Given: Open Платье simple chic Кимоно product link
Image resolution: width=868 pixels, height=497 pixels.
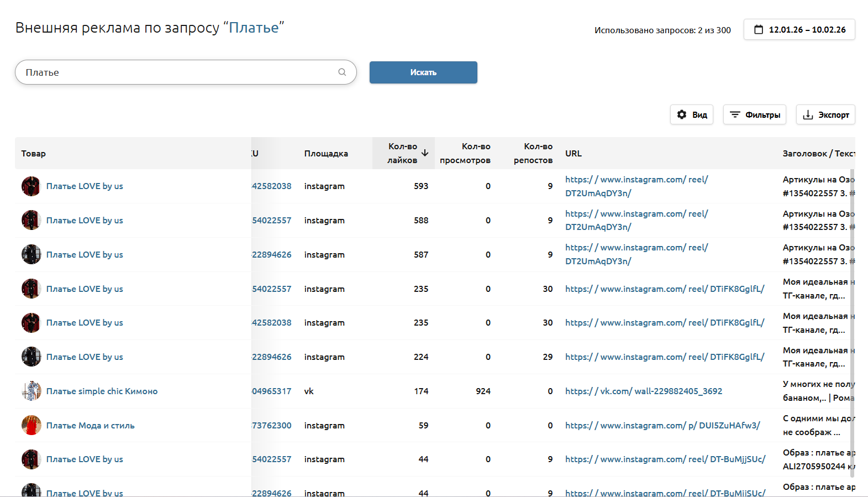Looking at the screenshot, I should click(102, 391).
